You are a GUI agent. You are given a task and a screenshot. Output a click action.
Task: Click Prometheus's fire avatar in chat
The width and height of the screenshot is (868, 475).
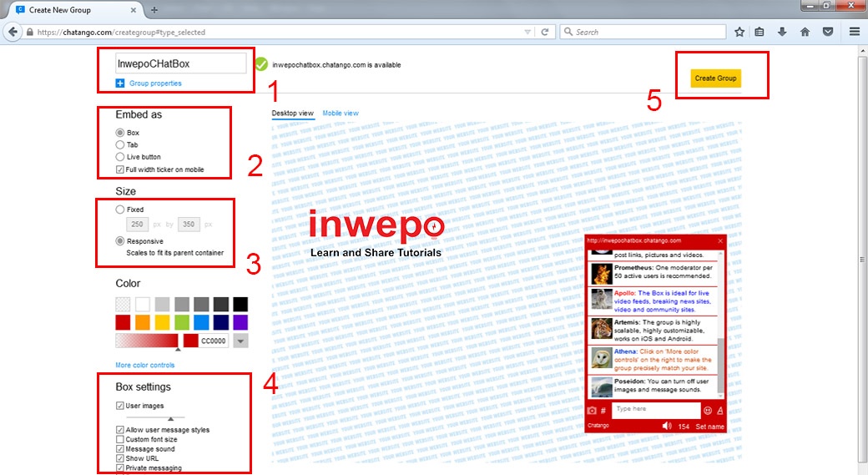(602, 274)
